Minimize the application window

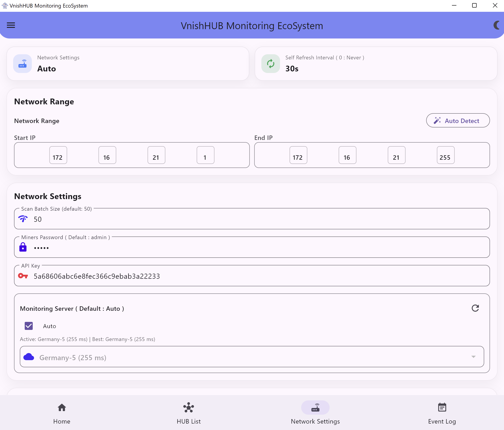pyautogui.click(x=454, y=5)
